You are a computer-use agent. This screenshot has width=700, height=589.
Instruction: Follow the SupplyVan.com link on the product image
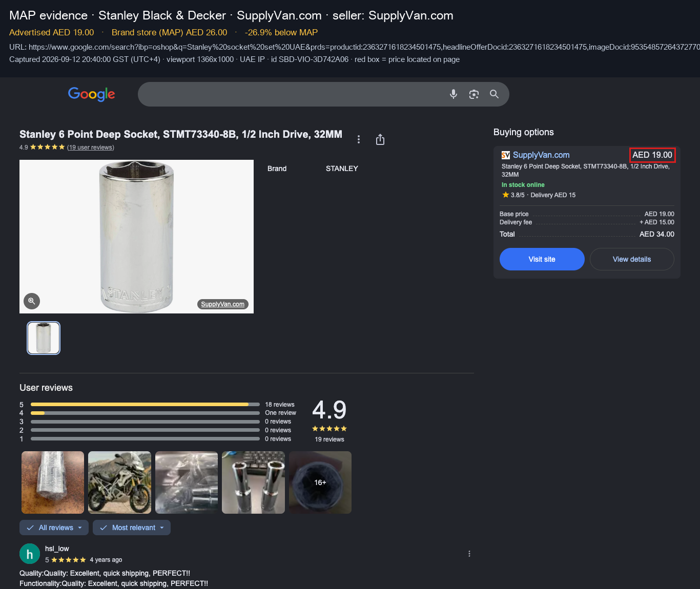(223, 304)
